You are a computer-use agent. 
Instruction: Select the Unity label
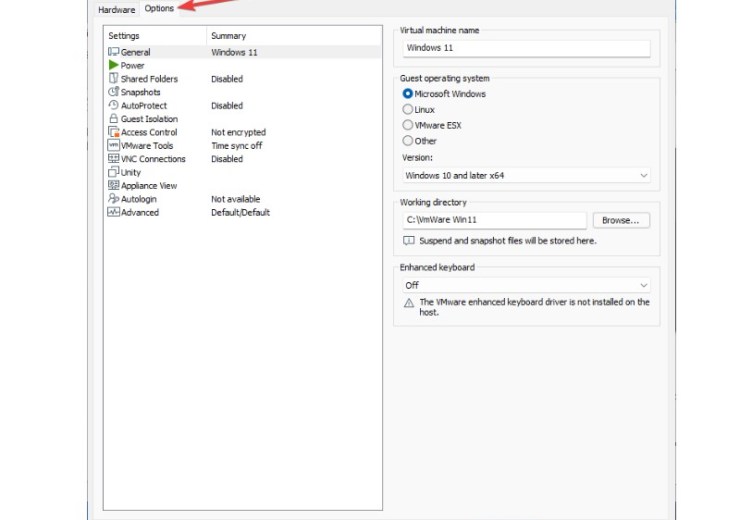(131, 172)
